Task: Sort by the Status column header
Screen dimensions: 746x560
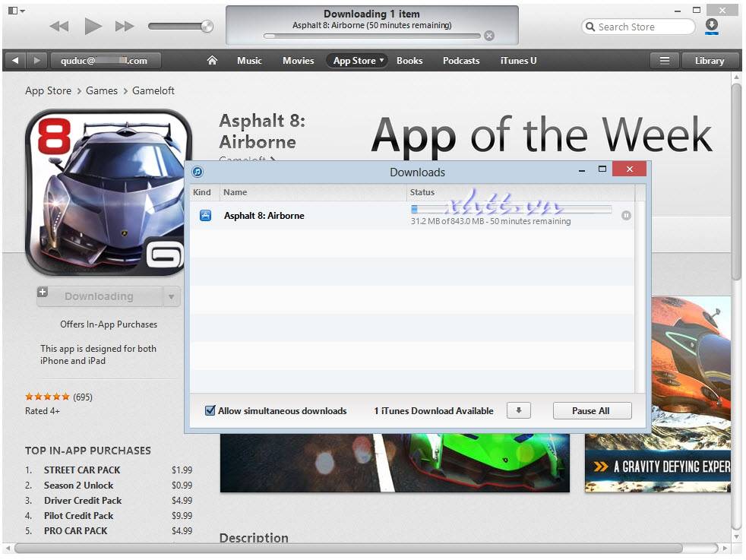Action: (520, 192)
